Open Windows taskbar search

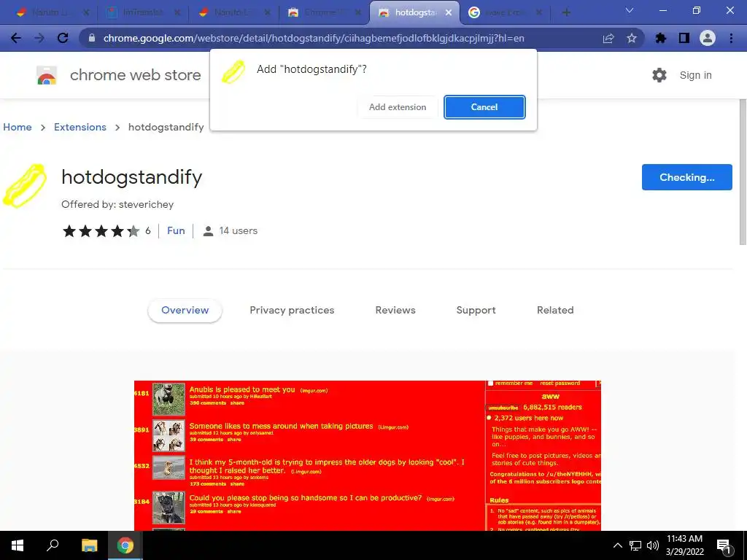coord(53,545)
